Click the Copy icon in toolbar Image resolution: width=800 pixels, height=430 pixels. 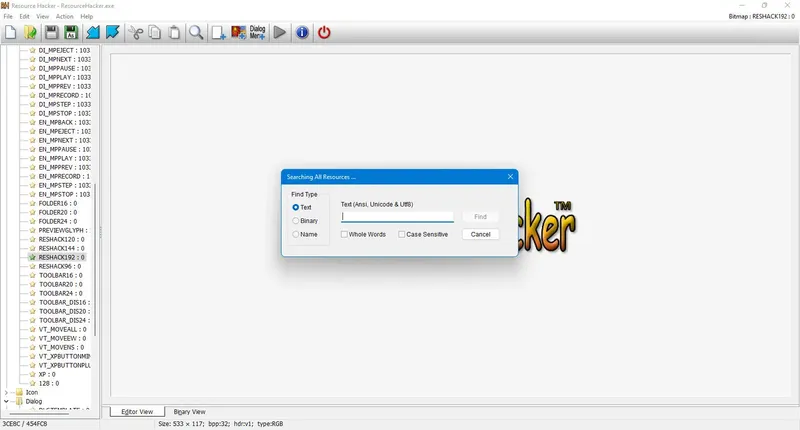155,33
